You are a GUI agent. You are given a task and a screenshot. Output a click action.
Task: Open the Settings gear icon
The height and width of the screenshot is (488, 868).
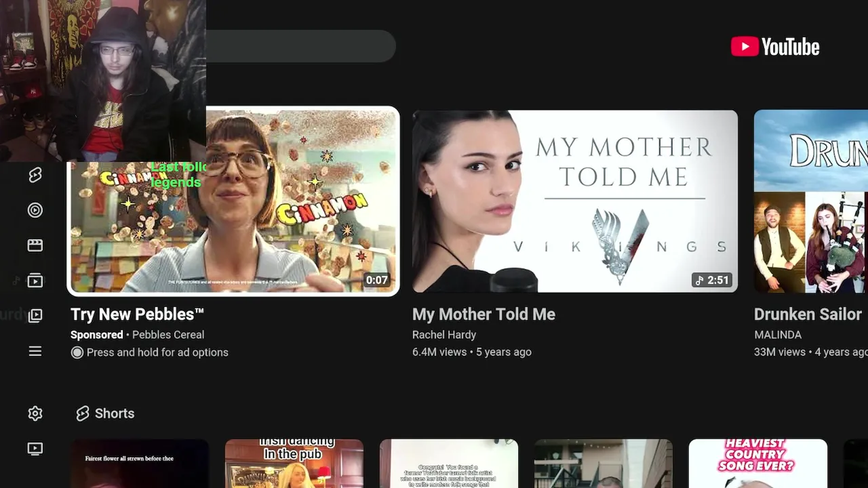coord(35,413)
